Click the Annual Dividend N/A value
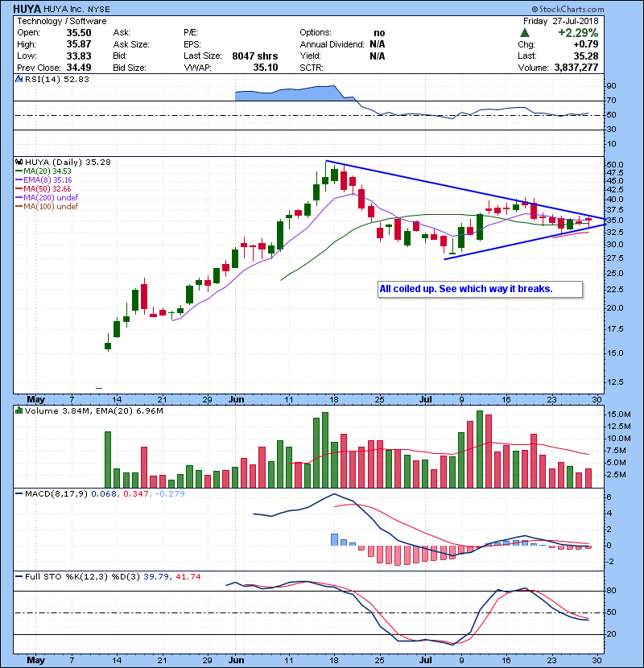The image size is (644, 668). 378,44
